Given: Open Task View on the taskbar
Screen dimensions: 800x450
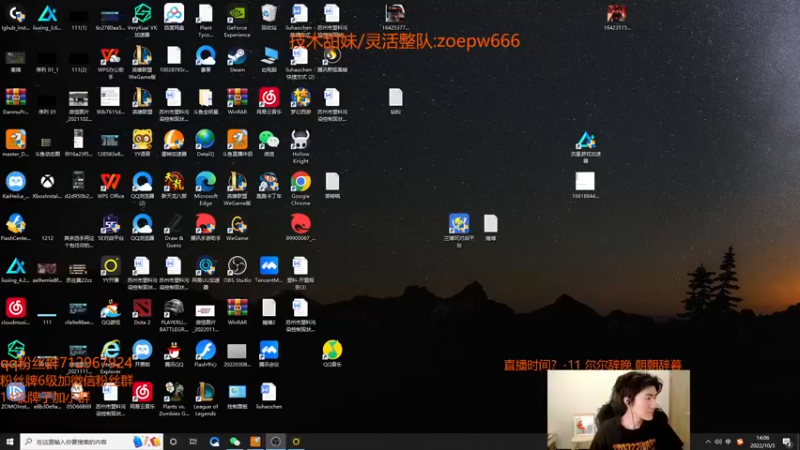Looking at the screenshot, I should coord(193,441).
